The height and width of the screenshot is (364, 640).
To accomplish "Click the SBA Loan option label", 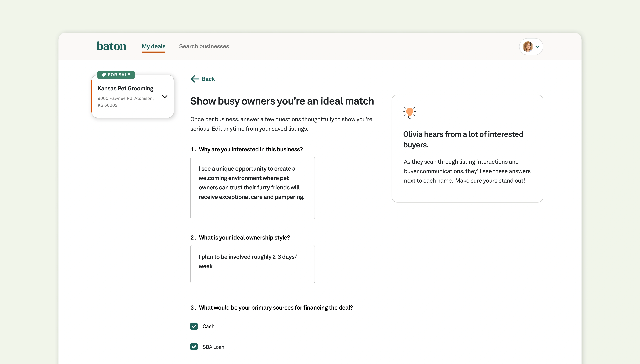I will [x=213, y=347].
